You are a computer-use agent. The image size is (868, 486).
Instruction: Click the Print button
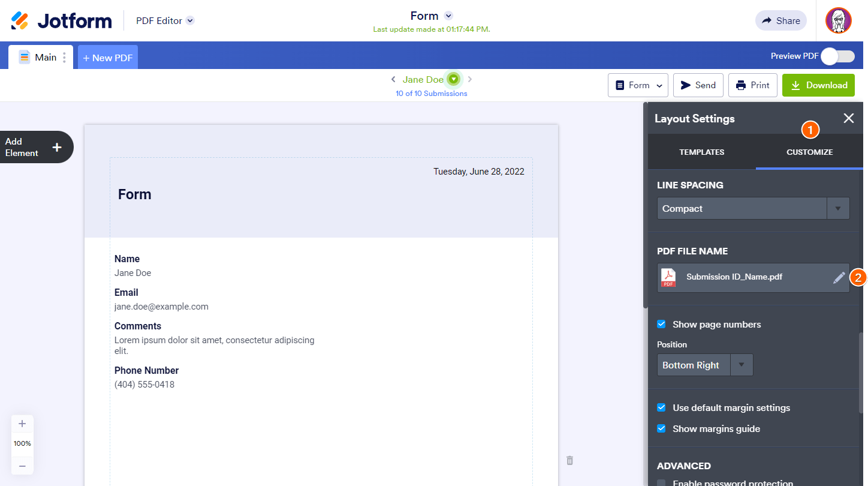coord(753,85)
